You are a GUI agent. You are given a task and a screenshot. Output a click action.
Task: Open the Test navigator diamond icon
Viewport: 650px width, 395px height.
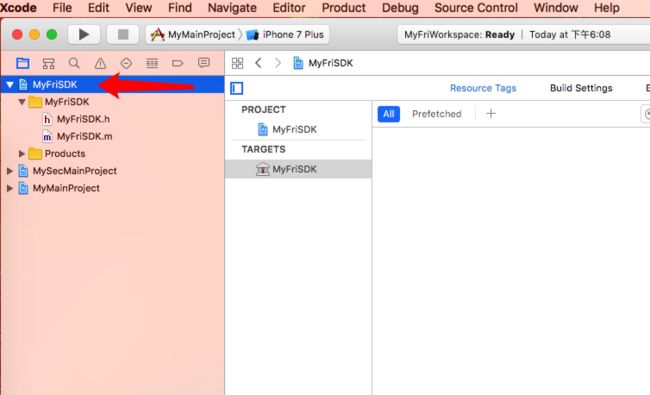[126, 63]
